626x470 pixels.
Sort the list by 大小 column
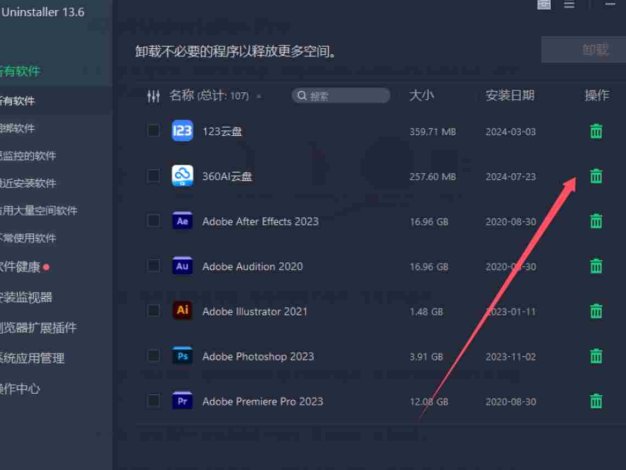click(x=422, y=95)
